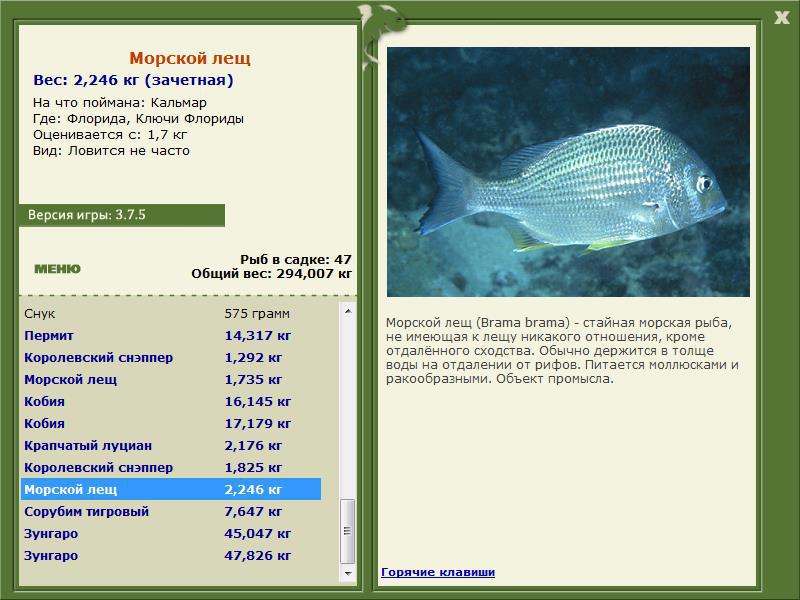Image resolution: width=800 pixels, height=600 pixels.
Task: Select the Снук 575 грамм row
Action: [x=170, y=314]
